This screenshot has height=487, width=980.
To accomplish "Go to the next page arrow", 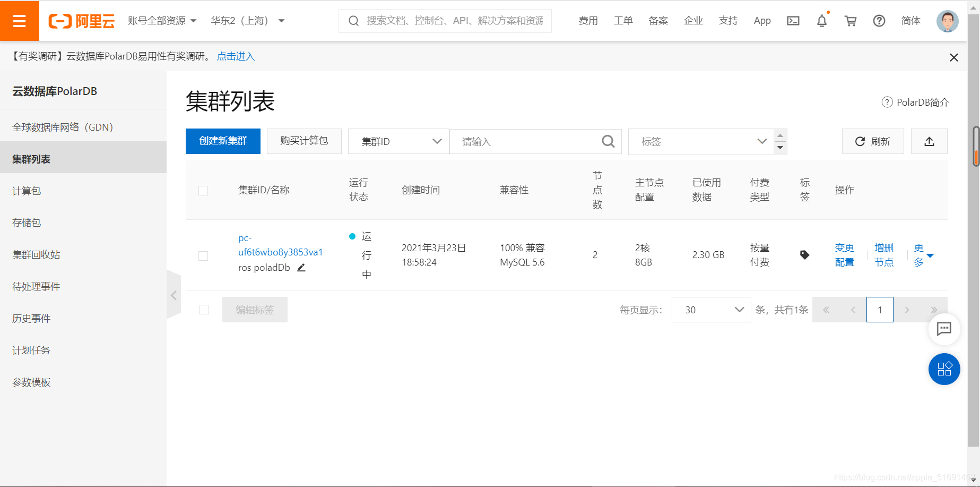I will (907, 310).
